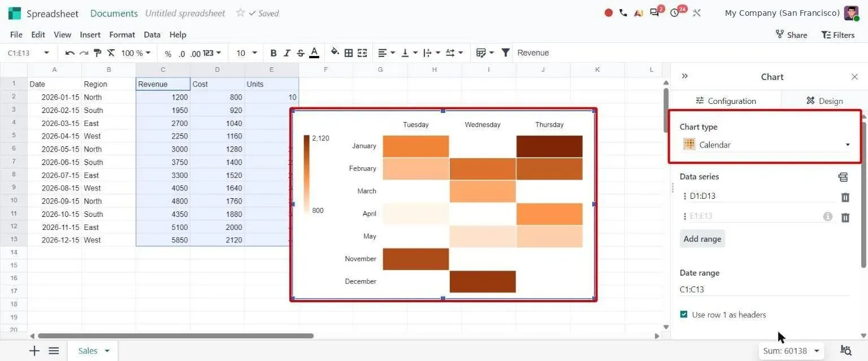This screenshot has height=361, width=868.
Task: Click the info icon beside E1:E13
Action: click(x=828, y=216)
